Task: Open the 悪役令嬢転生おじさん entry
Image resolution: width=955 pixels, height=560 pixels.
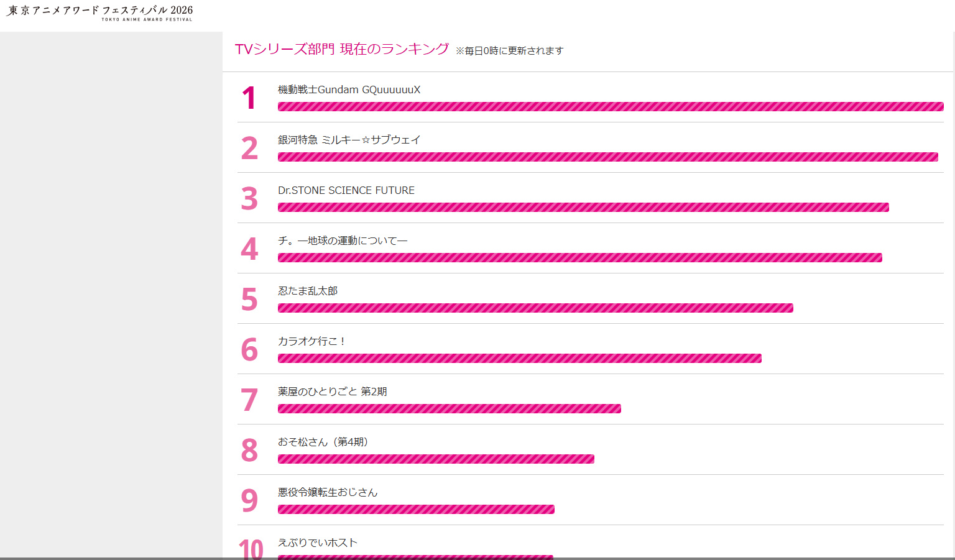Action: point(328,492)
